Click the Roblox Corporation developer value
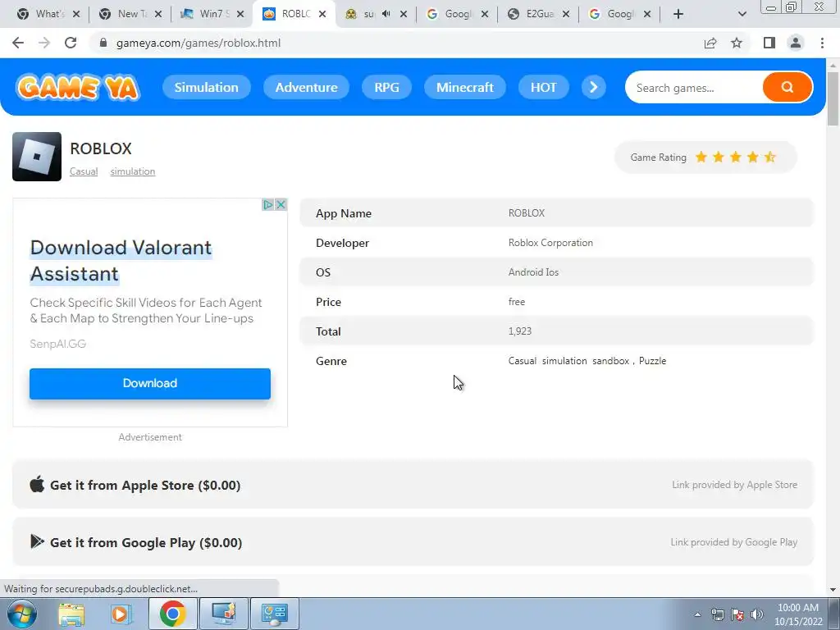This screenshot has height=630, width=840. coord(550,243)
